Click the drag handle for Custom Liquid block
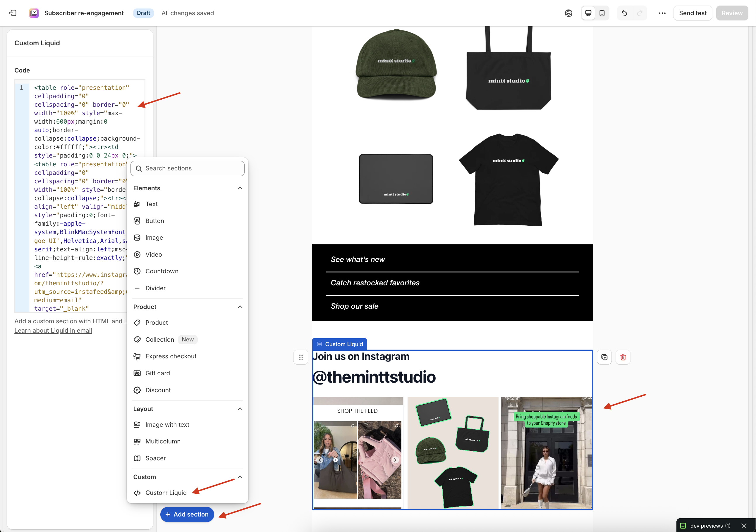 point(301,357)
